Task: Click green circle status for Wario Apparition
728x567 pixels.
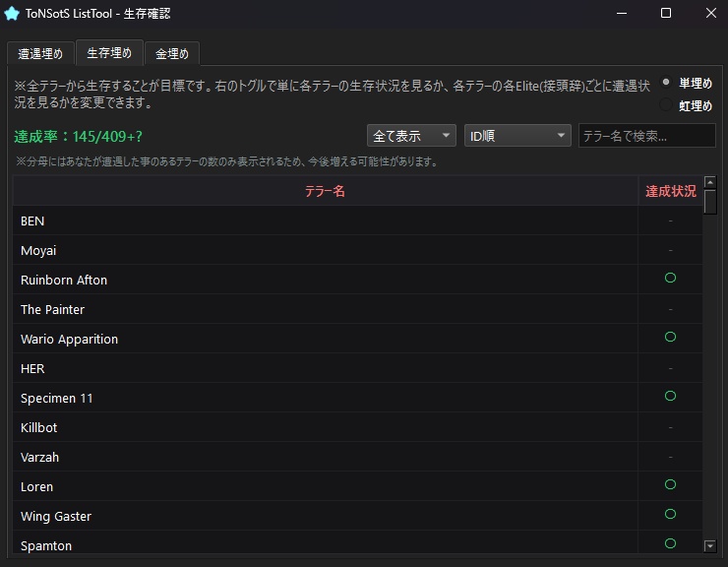Action: (x=670, y=337)
